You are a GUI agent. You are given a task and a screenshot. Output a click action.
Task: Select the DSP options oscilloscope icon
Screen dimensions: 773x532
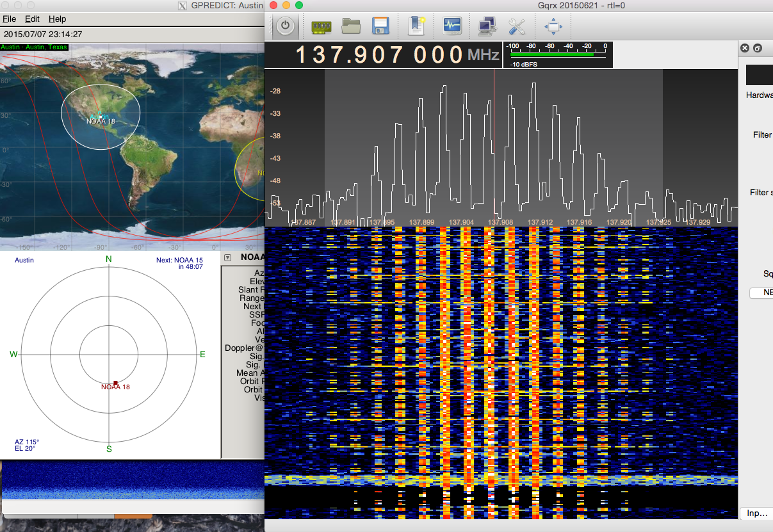452,26
